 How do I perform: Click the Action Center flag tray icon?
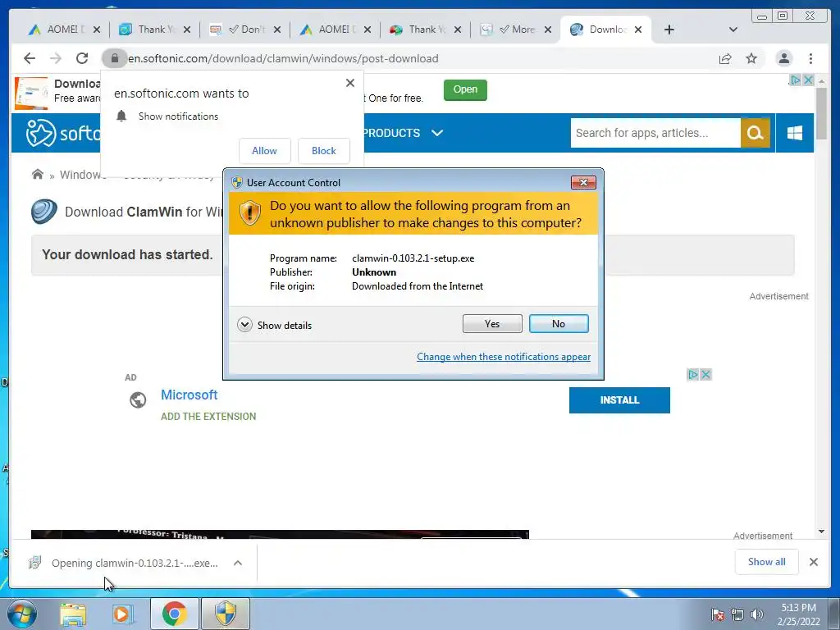click(718, 614)
